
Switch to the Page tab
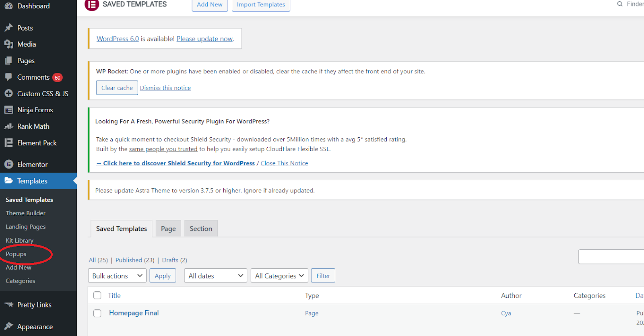click(x=168, y=229)
